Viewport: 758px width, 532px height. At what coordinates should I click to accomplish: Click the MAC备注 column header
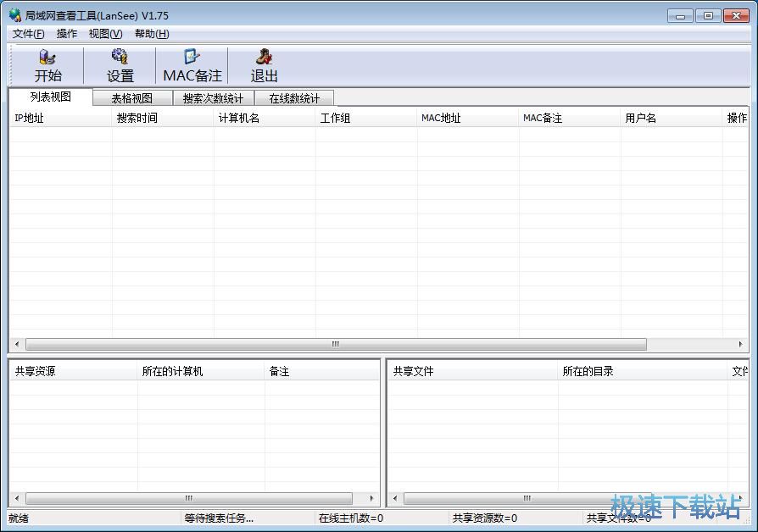(570, 118)
